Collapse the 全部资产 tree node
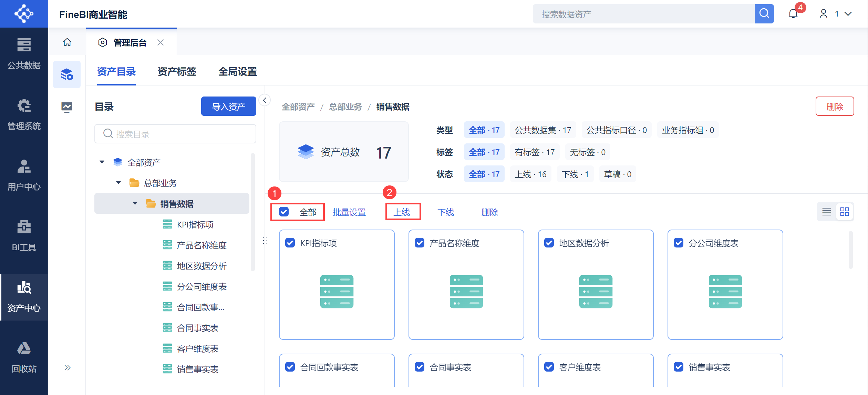Screen dimensions: 868x395 [102, 162]
